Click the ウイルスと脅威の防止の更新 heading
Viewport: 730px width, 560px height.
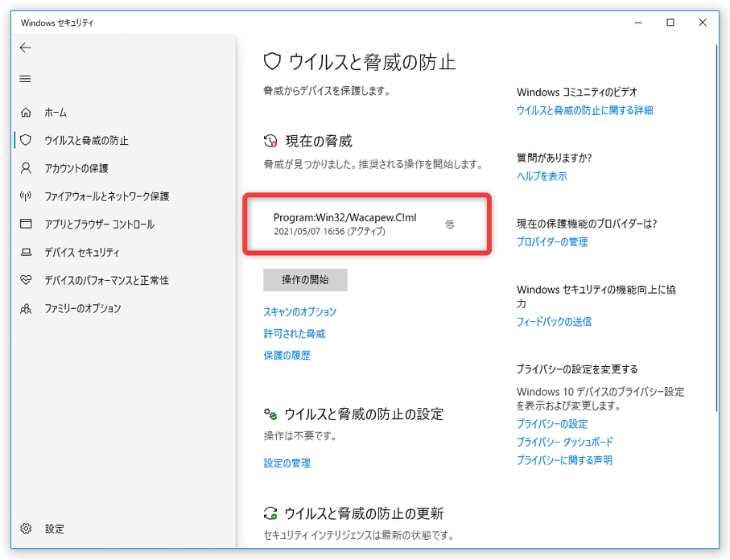coord(364,513)
